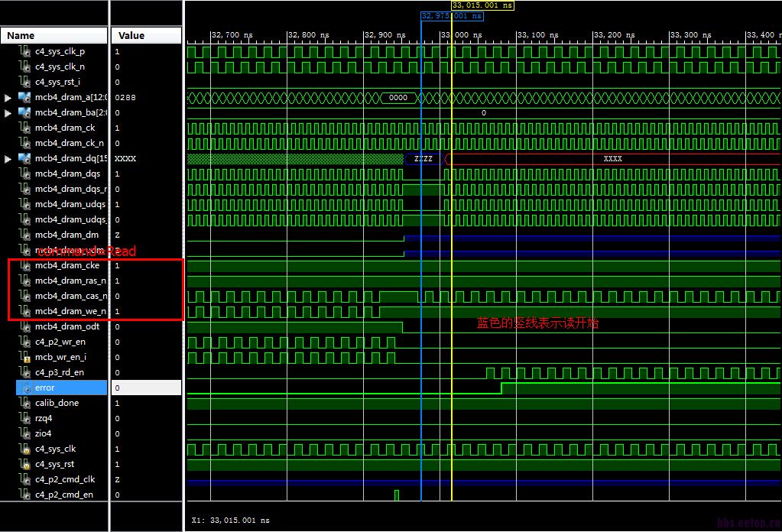Click the c4_p2_cmd_en signal icon
This screenshot has height=532, width=782.
pyautogui.click(x=24, y=495)
